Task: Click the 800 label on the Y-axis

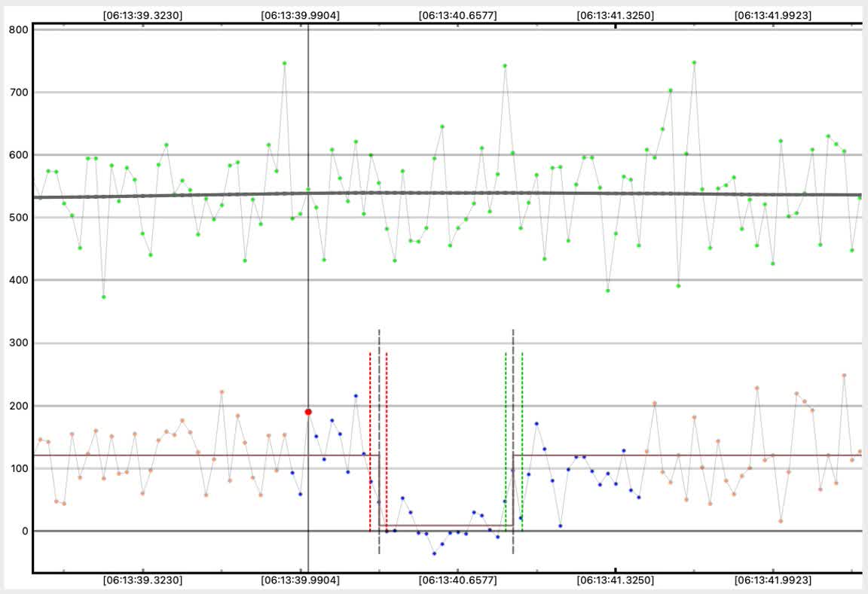Action: pos(19,30)
